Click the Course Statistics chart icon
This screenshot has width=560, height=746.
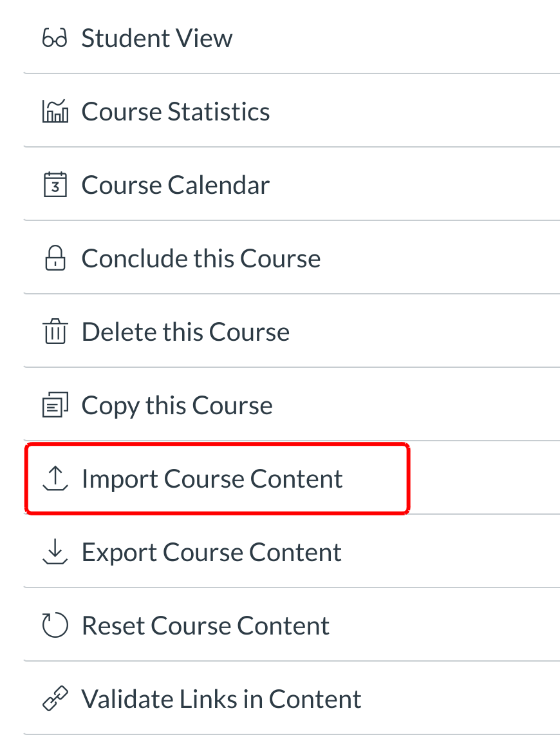click(x=55, y=112)
